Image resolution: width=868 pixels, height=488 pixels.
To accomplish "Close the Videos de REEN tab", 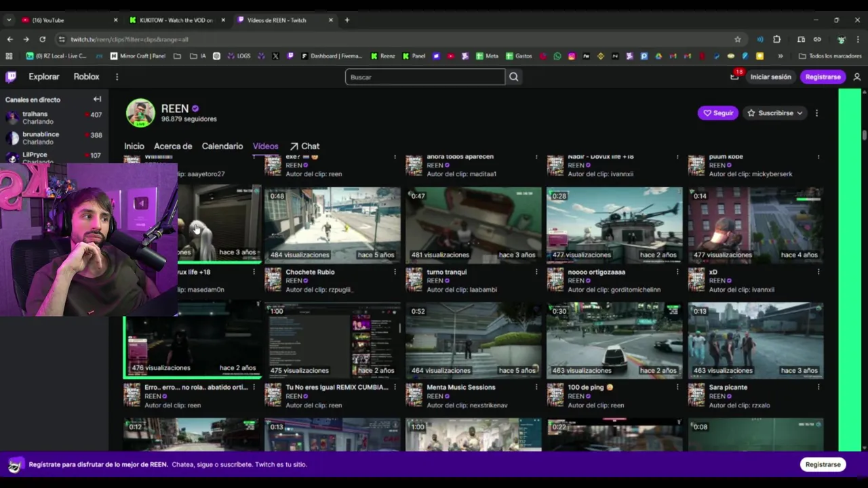I will coord(331,20).
